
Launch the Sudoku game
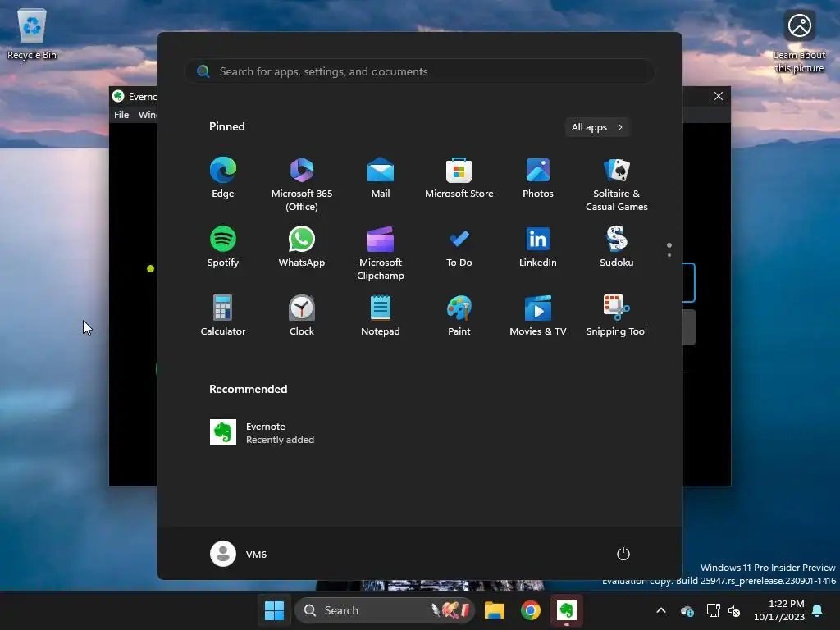click(617, 246)
